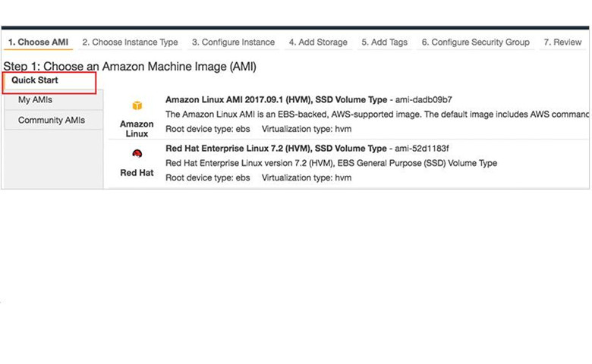Viewport: 592px width, 364px height.
Task: Open the 3. Configure Instance tab
Action: [x=233, y=42]
